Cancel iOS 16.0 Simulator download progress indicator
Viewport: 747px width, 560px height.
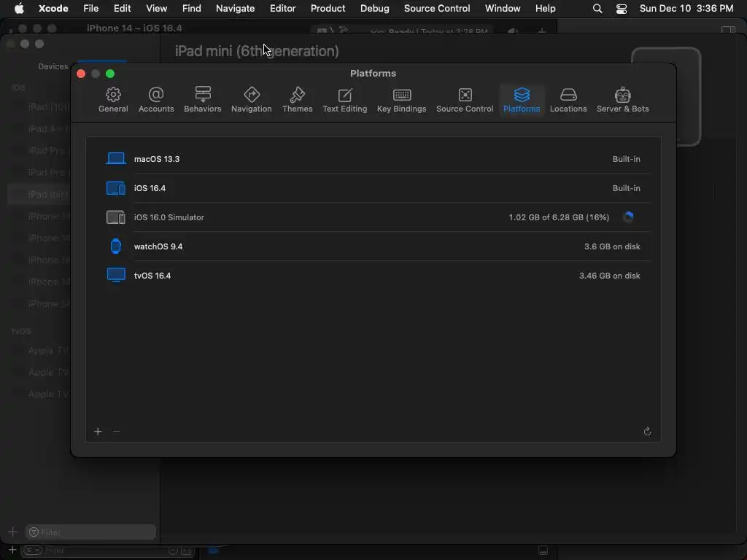pos(628,217)
